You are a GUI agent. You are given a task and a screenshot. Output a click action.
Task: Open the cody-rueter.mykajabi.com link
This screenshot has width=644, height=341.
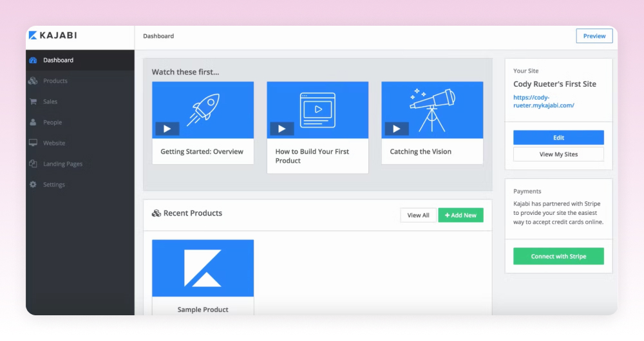(x=544, y=102)
